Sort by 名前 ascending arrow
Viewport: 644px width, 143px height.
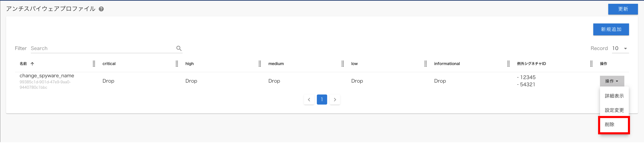pos(32,64)
